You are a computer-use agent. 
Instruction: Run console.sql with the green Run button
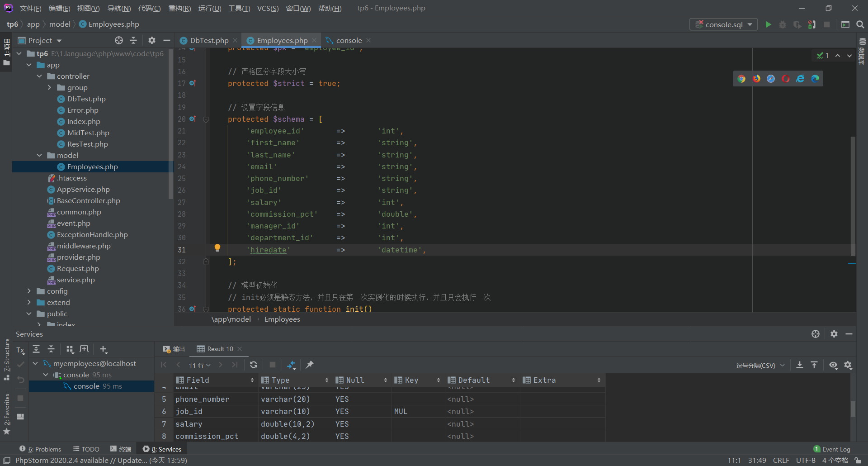[768, 24]
